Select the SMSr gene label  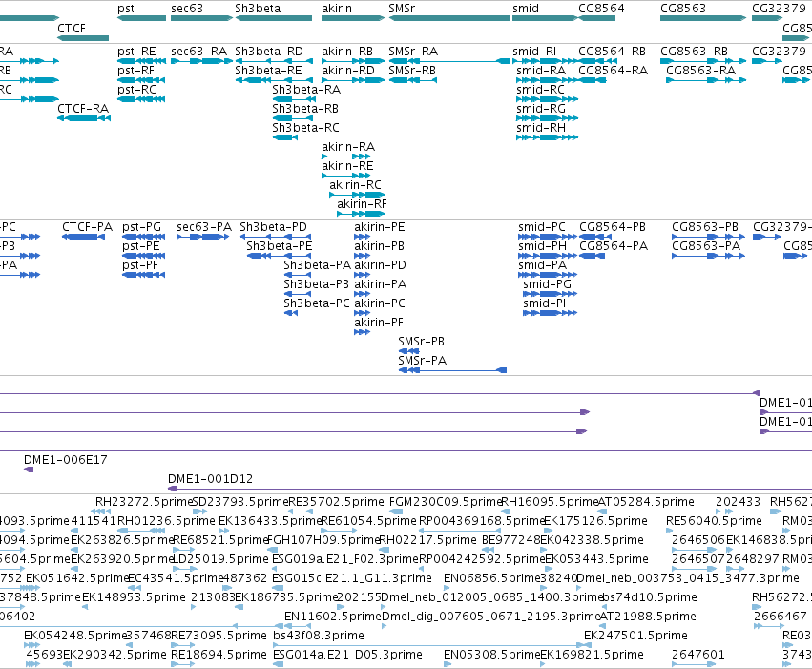coord(402,9)
